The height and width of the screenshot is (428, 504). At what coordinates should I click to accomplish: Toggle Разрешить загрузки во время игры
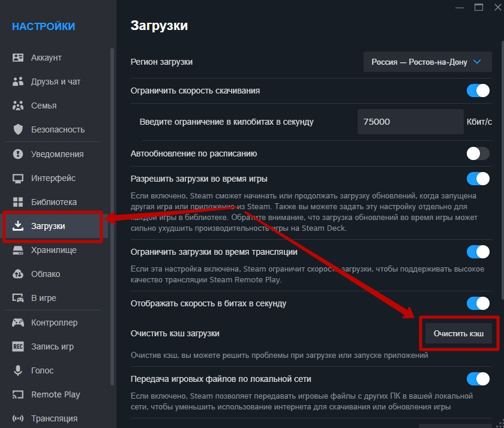click(x=478, y=179)
